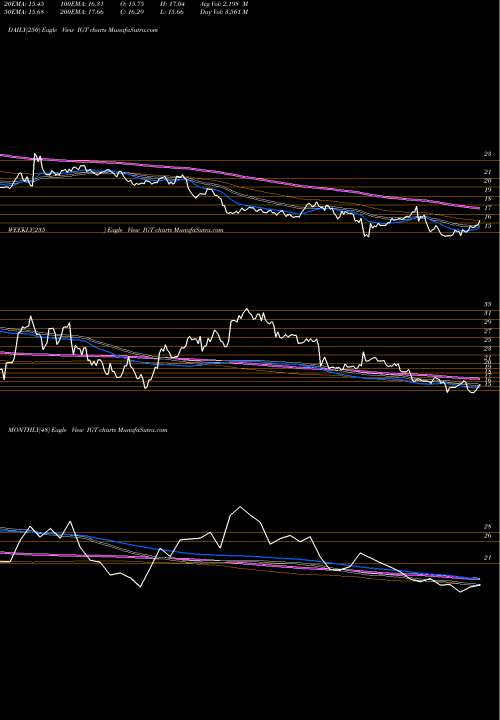Select the low price L: 15.66
Screen dimensions: 500x720
coord(173,12)
